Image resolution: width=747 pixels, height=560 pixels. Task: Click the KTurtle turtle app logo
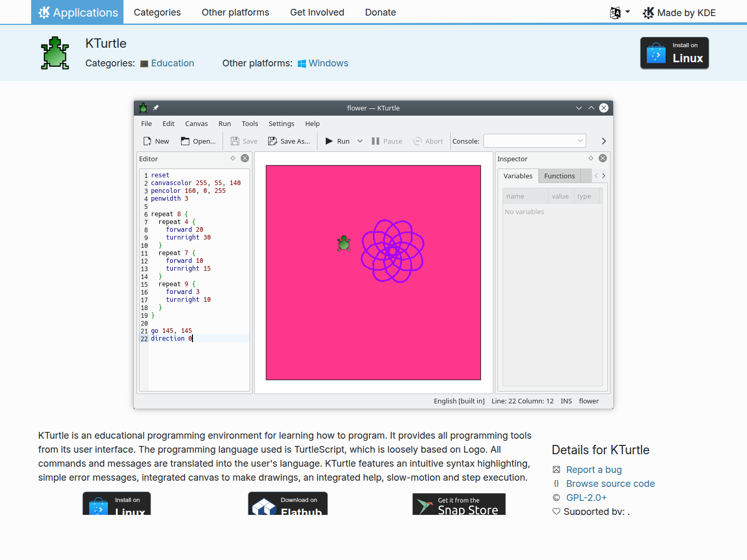[55, 53]
